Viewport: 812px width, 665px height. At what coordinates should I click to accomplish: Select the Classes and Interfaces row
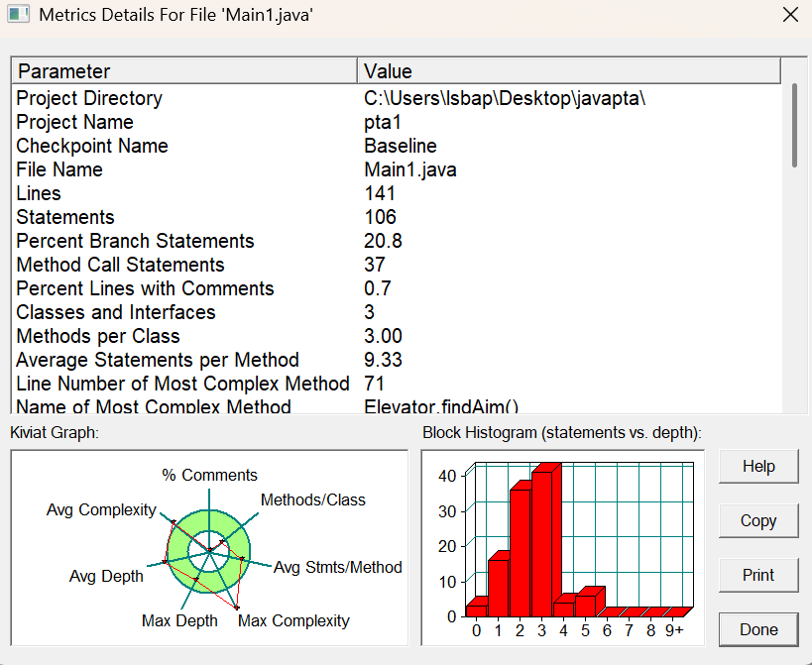point(397,312)
